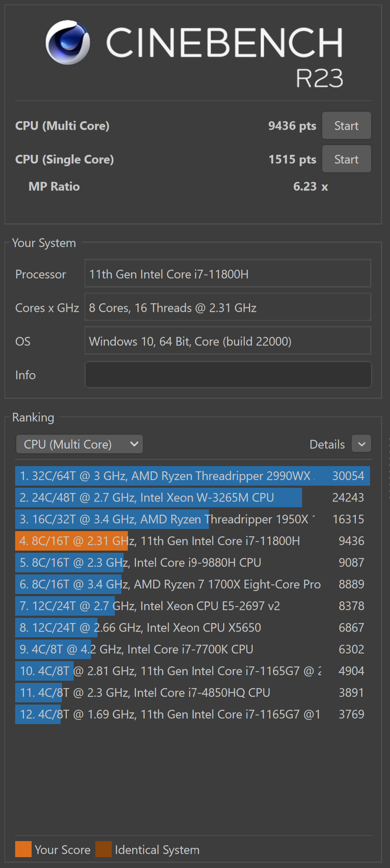Select the Ryzen 7 1700X ranking row
This screenshot has height=868, width=390.
tap(192, 584)
